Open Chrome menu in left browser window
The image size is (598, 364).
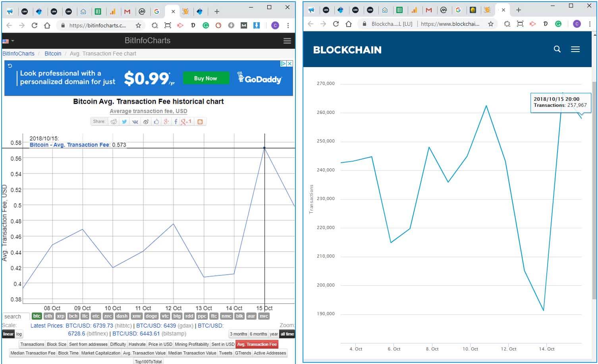pyautogui.click(x=288, y=25)
